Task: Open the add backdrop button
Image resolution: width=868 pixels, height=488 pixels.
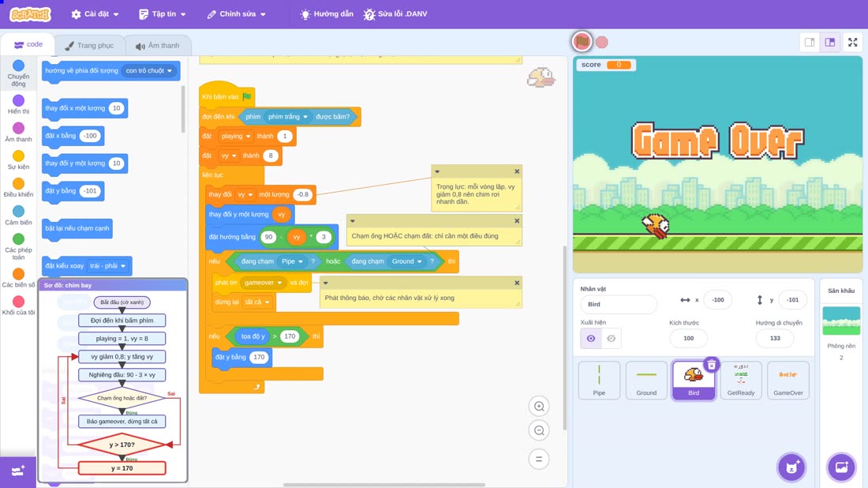Action: (x=841, y=467)
